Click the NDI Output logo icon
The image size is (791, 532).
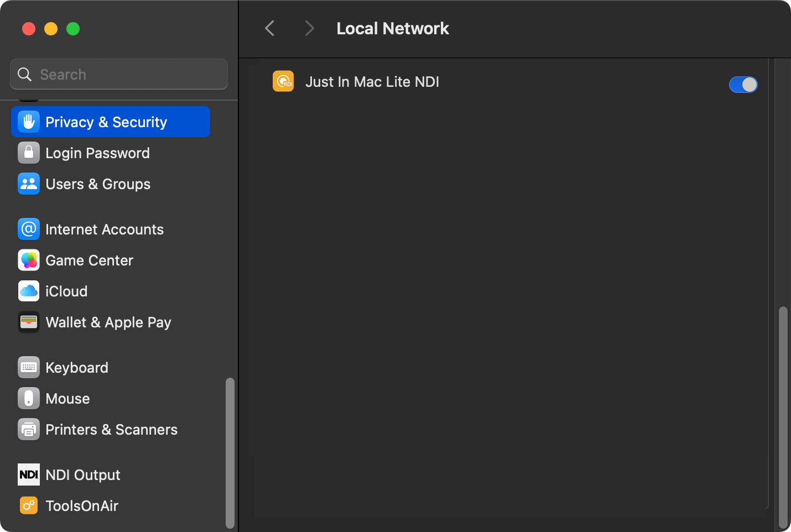click(29, 474)
